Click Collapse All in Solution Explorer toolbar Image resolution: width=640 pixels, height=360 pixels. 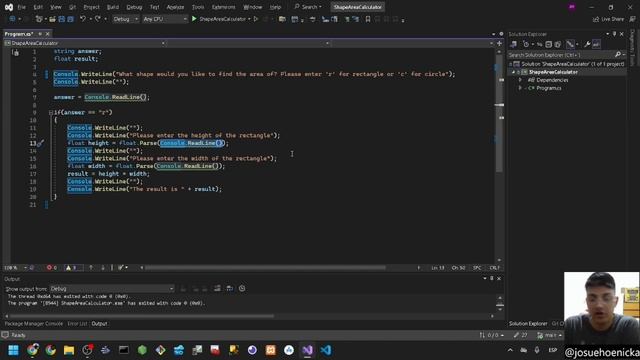click(x=549, y=44)
